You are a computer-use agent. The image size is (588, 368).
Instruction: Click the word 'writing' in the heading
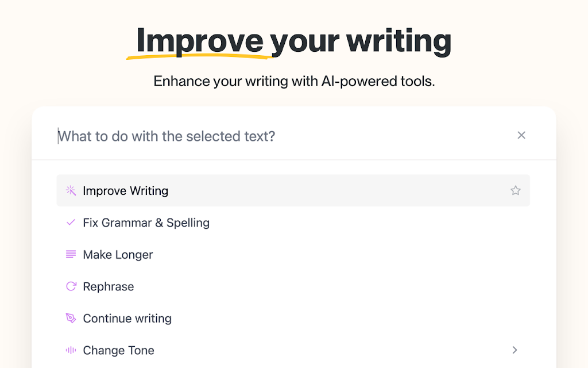[x=399, y=41]
